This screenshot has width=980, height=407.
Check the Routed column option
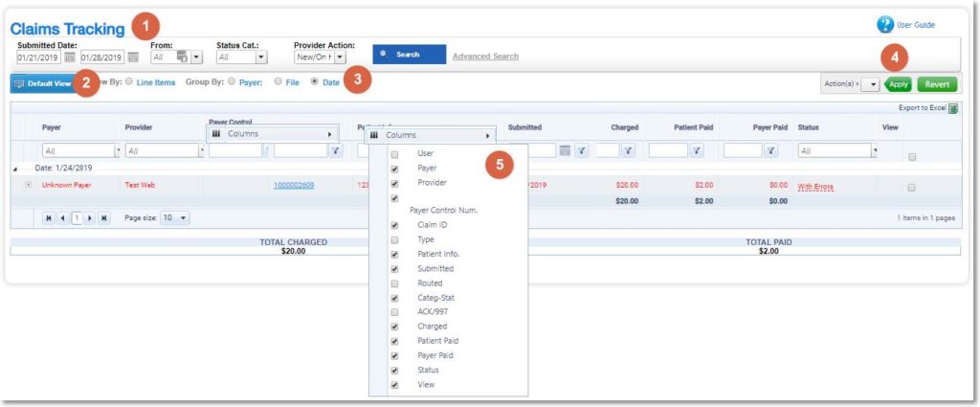pyautogui.click(x=394, y=283)
